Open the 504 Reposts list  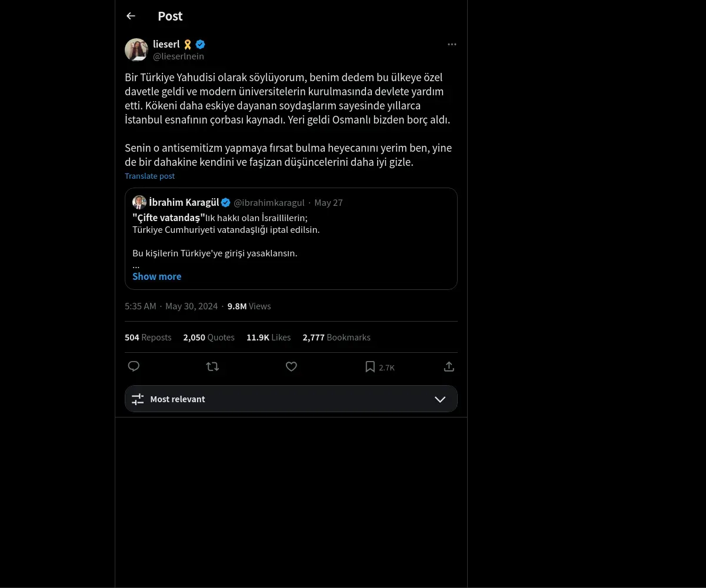148,338
